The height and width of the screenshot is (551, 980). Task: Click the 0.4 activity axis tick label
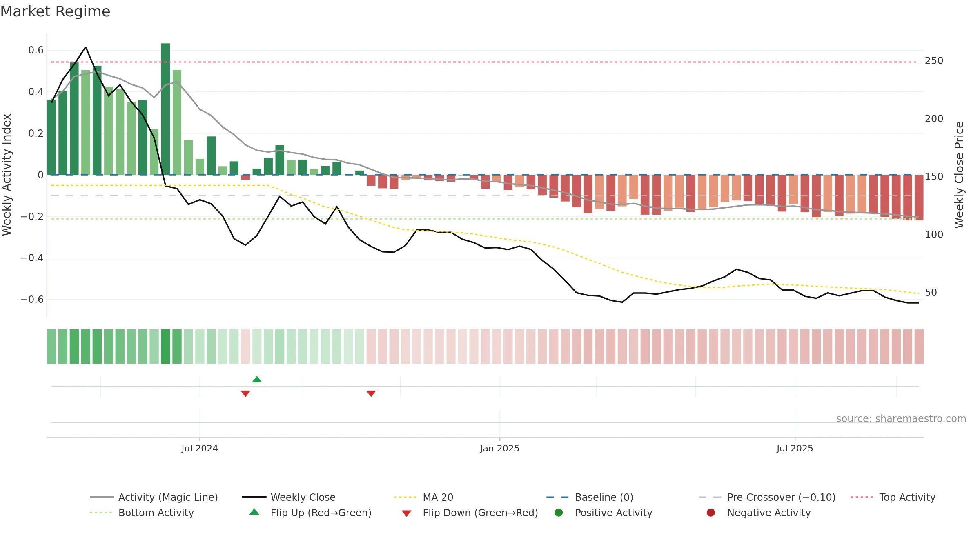pos(36,92)
